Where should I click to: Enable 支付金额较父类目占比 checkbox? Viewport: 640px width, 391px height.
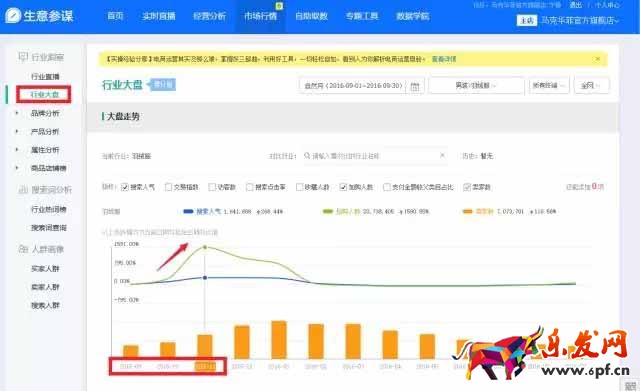pyautogui.click(x=387, y=187)
